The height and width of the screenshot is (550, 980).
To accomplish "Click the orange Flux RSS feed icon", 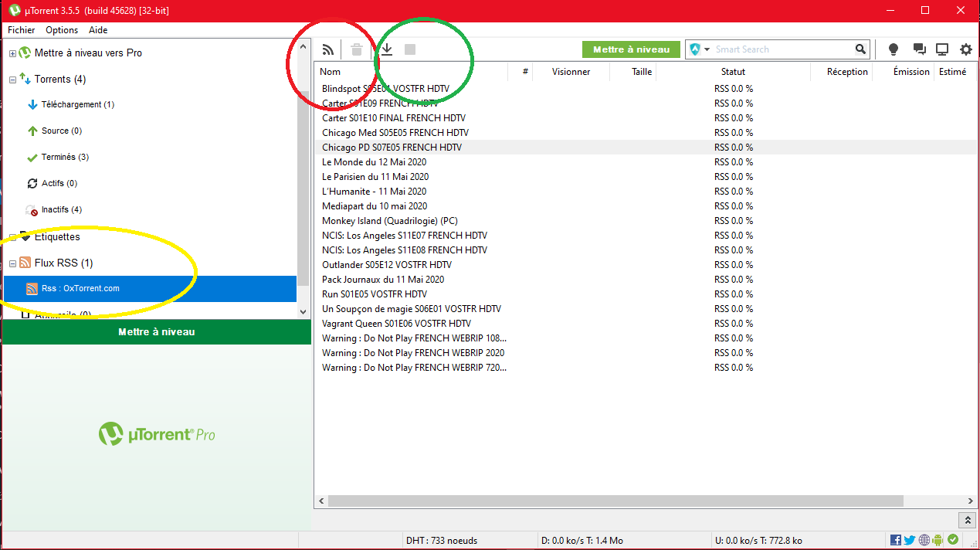I will pos(25,263).
